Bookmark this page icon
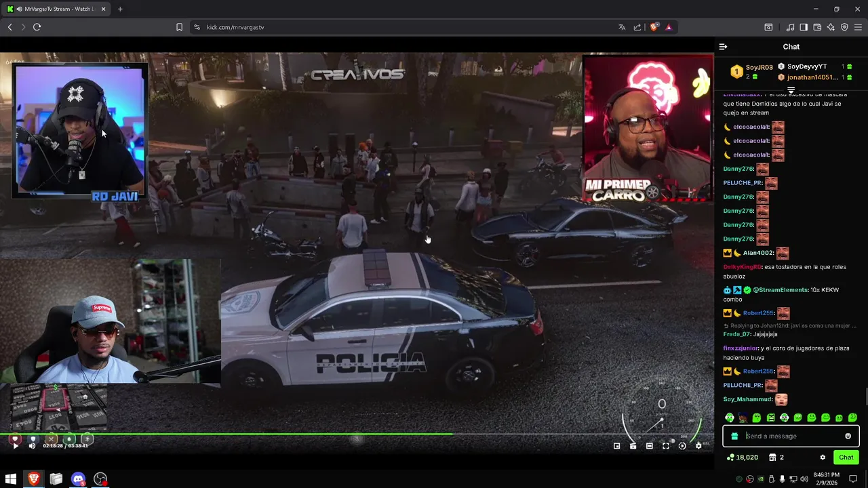This screenshot has width=868, height=488. [x=179, y=27]
